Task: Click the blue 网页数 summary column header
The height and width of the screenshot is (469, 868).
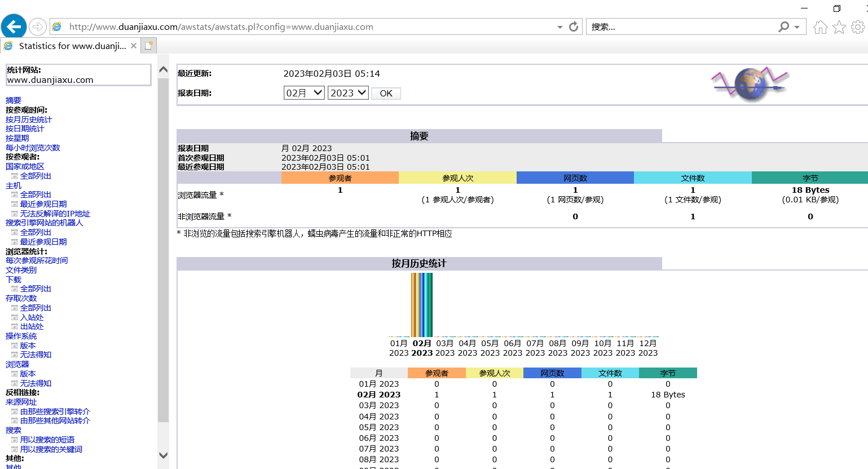Action: tap(575, 178)
